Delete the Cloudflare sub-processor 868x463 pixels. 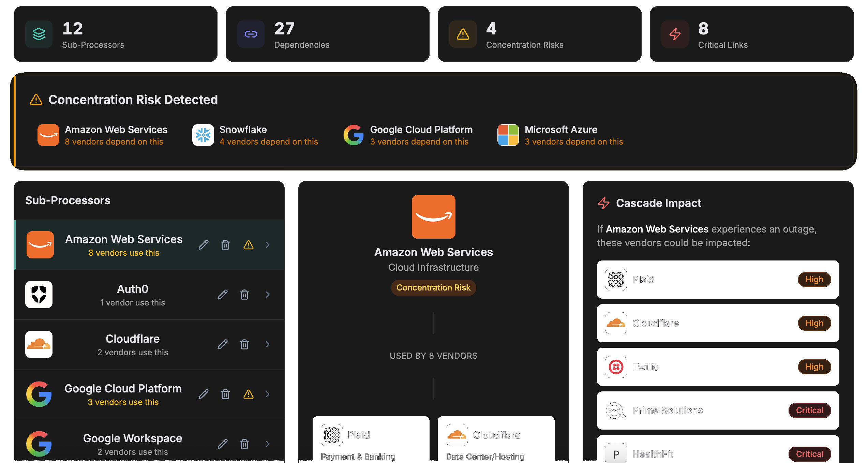(x=244, y=344)
